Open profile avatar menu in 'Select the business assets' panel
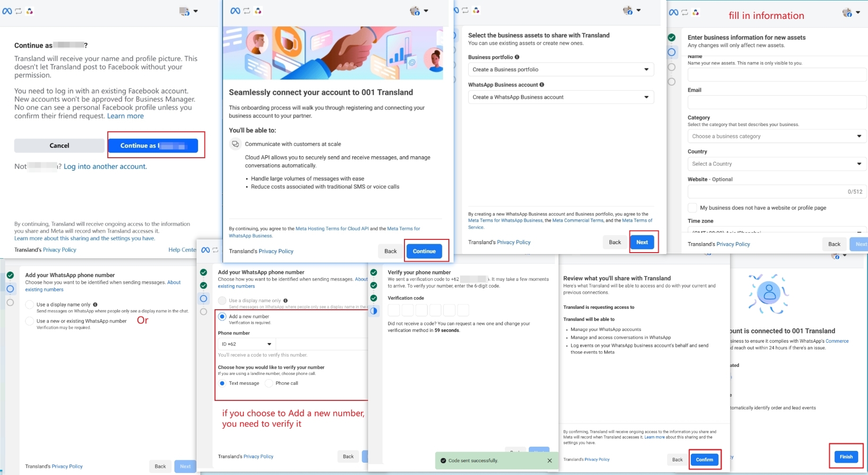 (x=631, y=10)
